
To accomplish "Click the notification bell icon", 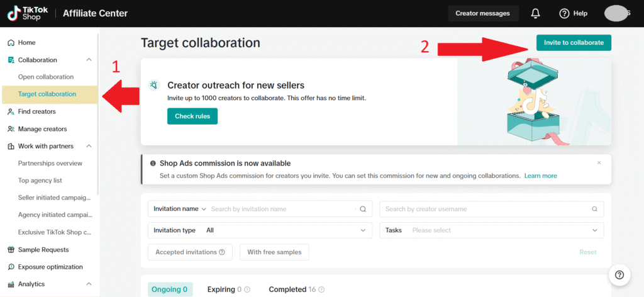I will (x=535, y=13).
